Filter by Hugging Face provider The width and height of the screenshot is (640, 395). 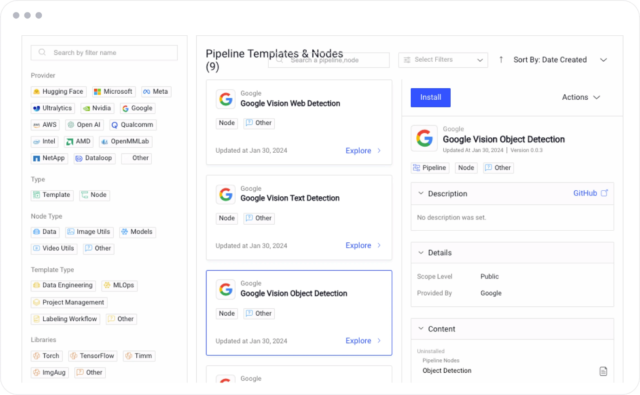58,91
